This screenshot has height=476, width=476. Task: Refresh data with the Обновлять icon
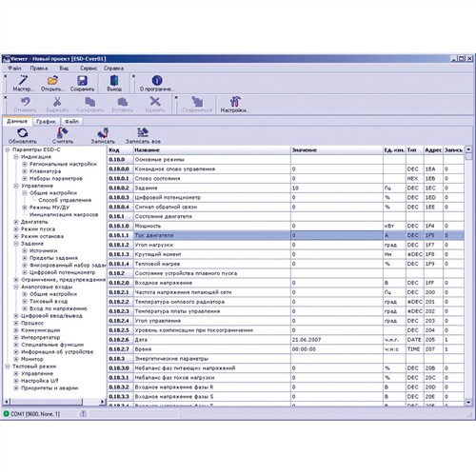click(22, 132)
